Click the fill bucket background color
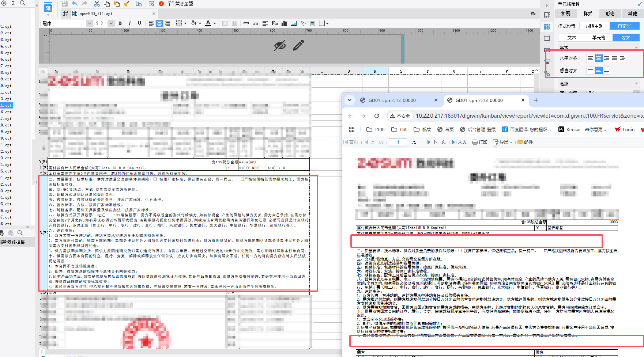The height and width of the screenshot is (357, 644). click(x=194, y=23)
